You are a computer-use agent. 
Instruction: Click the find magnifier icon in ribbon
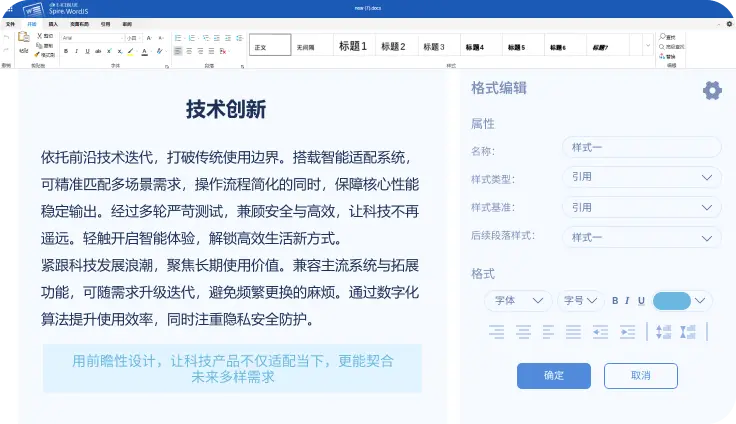point(663,37)
